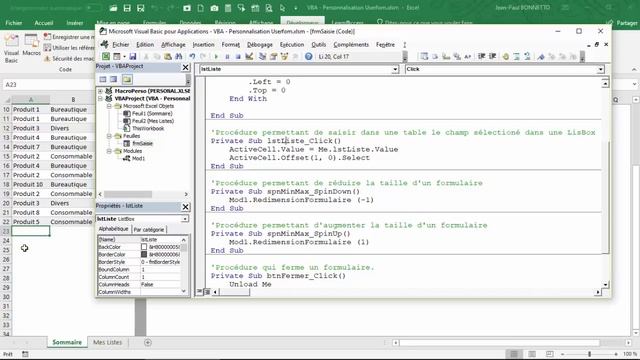Open the Insertion menu

203,44
